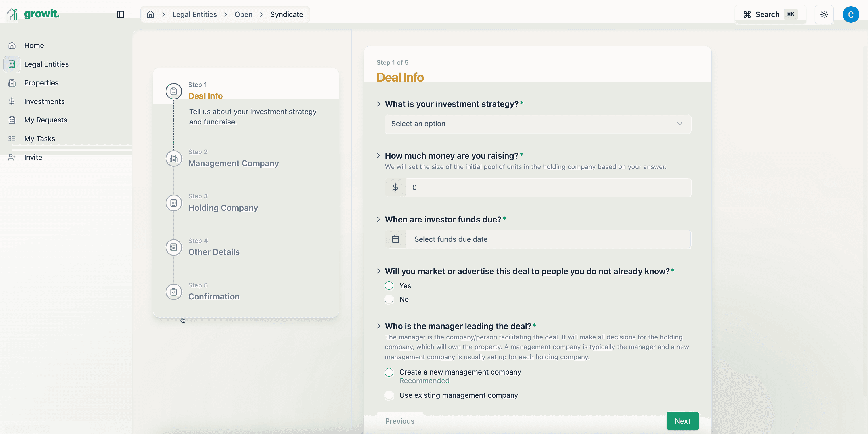Viewport: 868px width, 434px height.
Task: Click the home icon in breadcrumb
Action: coord(151,14)
